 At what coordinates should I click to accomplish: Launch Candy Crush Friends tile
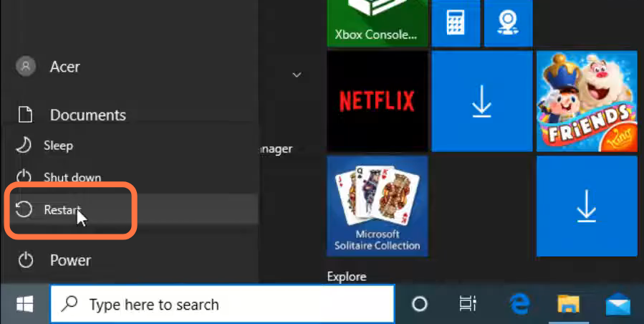click(x=587, y=101)
